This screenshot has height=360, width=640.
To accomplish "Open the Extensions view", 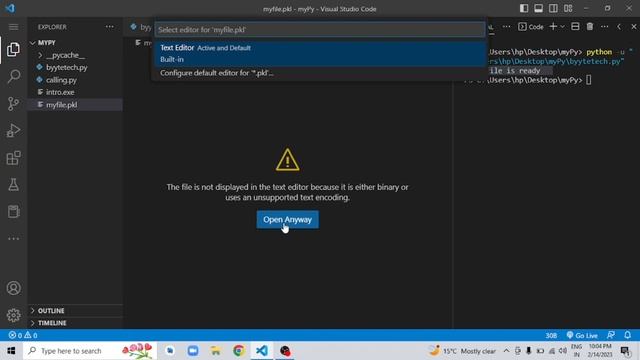I will 13,158.
